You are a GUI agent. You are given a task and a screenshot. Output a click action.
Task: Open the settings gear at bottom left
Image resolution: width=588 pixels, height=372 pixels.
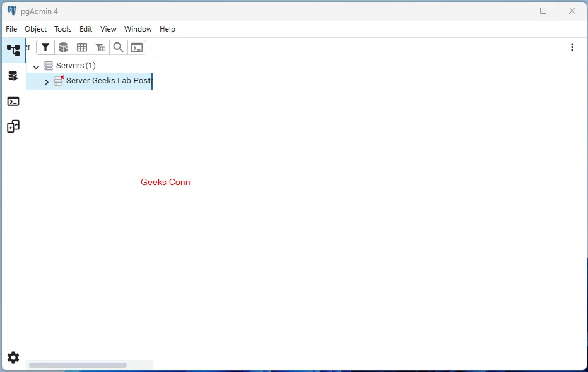coord(13,357)
